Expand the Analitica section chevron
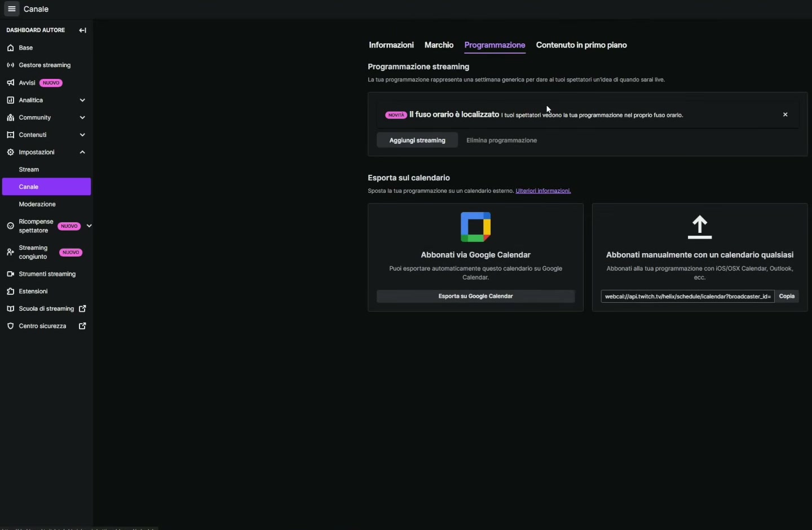 (82, 100)
